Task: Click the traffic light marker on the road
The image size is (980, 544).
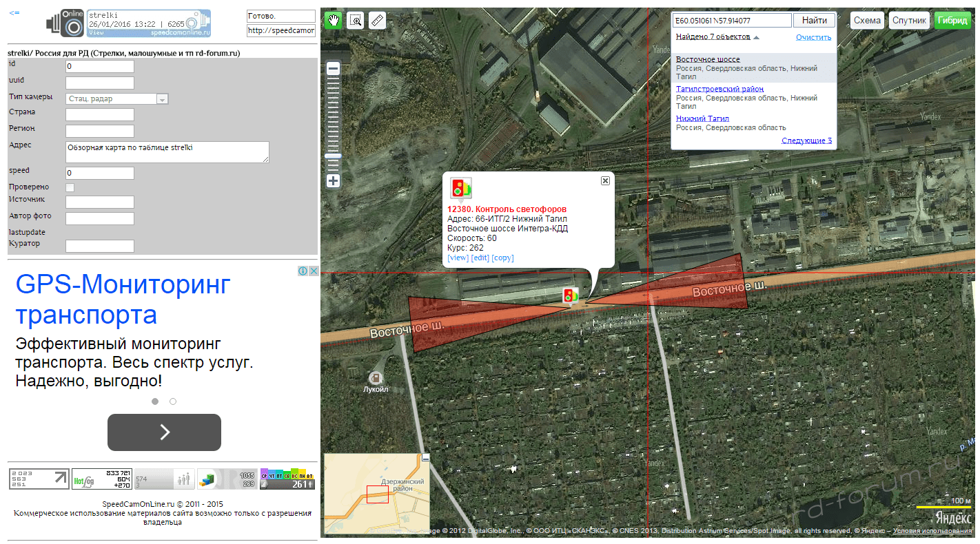Action: [x=571, y=295]
